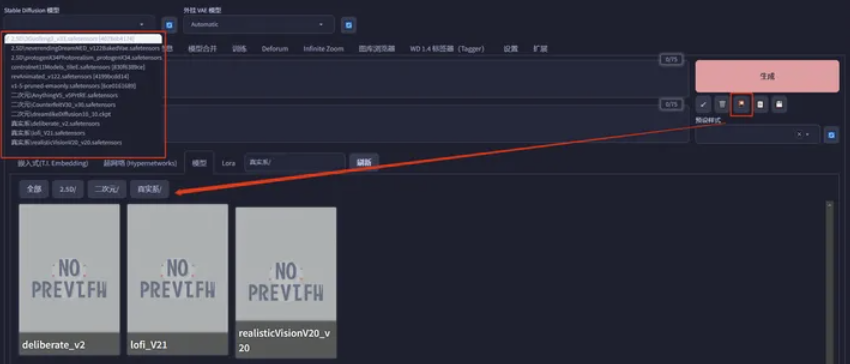Switch to the Deforum tab
Image resolution: width=850 pixels, height=364 pixels.
point(275,49)
